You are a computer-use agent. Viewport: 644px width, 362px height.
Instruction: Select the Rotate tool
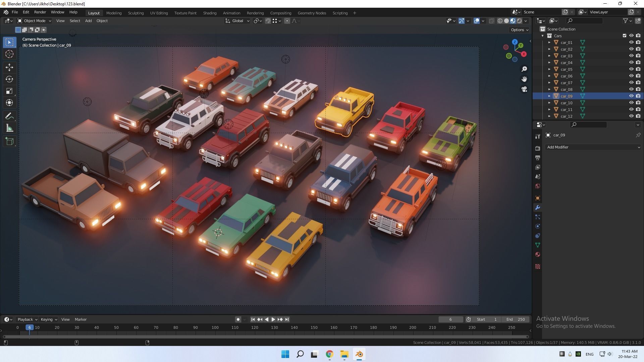click(9, 79)
